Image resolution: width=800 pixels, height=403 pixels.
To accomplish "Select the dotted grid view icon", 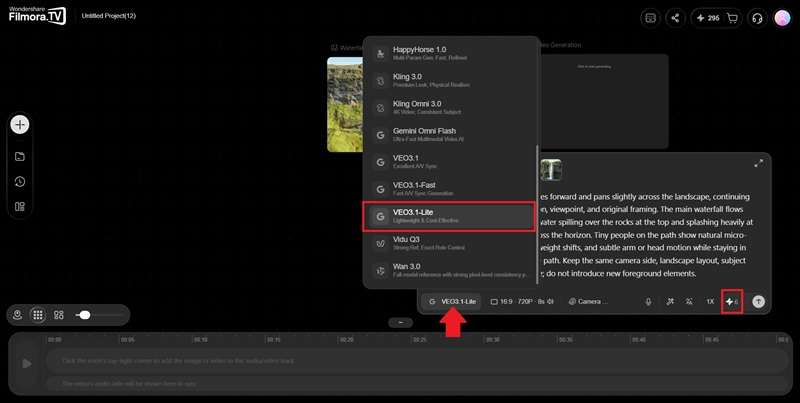I will (x=38, y=315).
